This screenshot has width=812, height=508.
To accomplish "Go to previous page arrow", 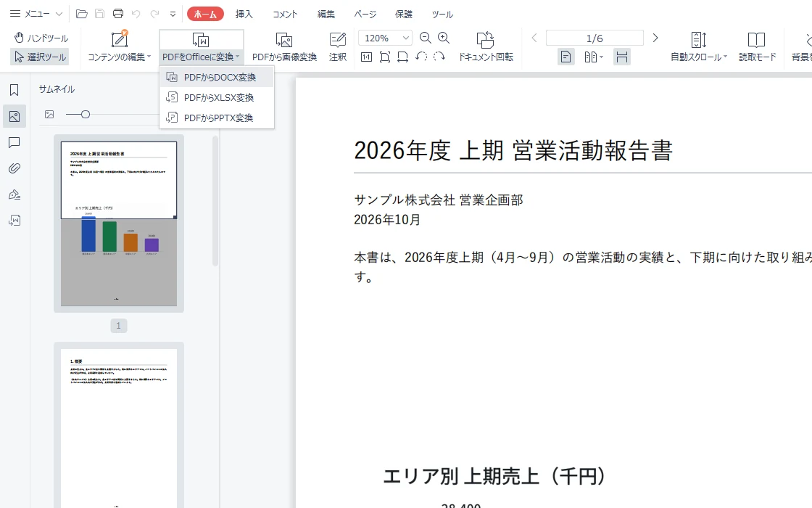I will pyautogui.click(x=534, y=38).
